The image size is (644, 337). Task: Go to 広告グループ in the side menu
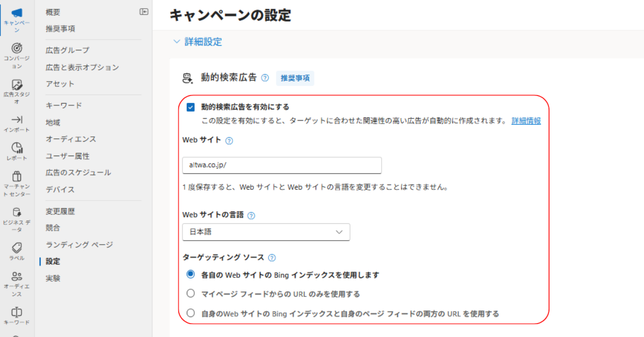point(68,50)
